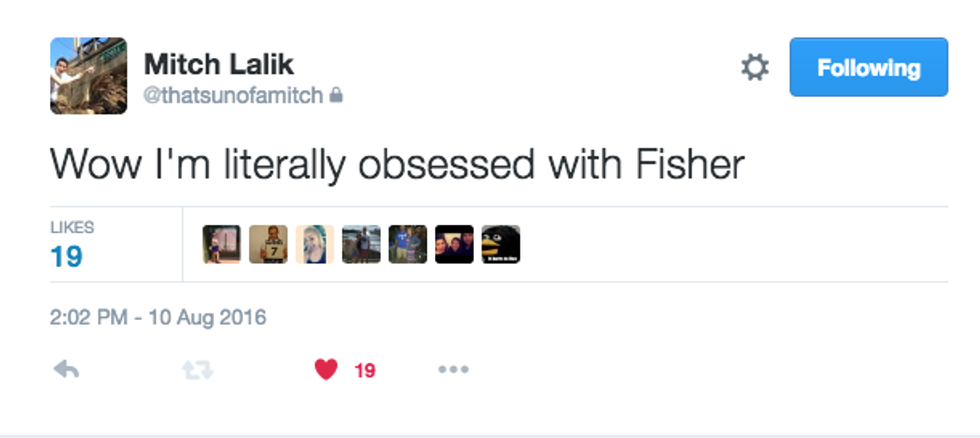Screen dimensions: 980x438
Task: Open the dark group-selfie liker avatar
Action: click(x=454, y=244)
